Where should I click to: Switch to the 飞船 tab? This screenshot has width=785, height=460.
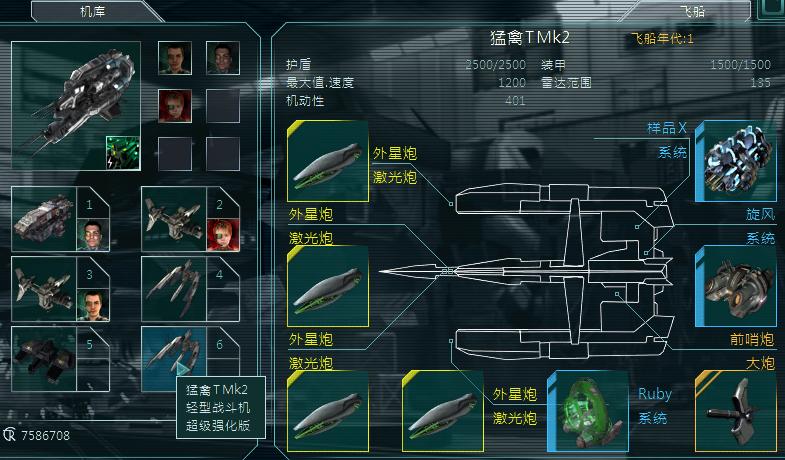pyautogui.click(x=691, y=11)
